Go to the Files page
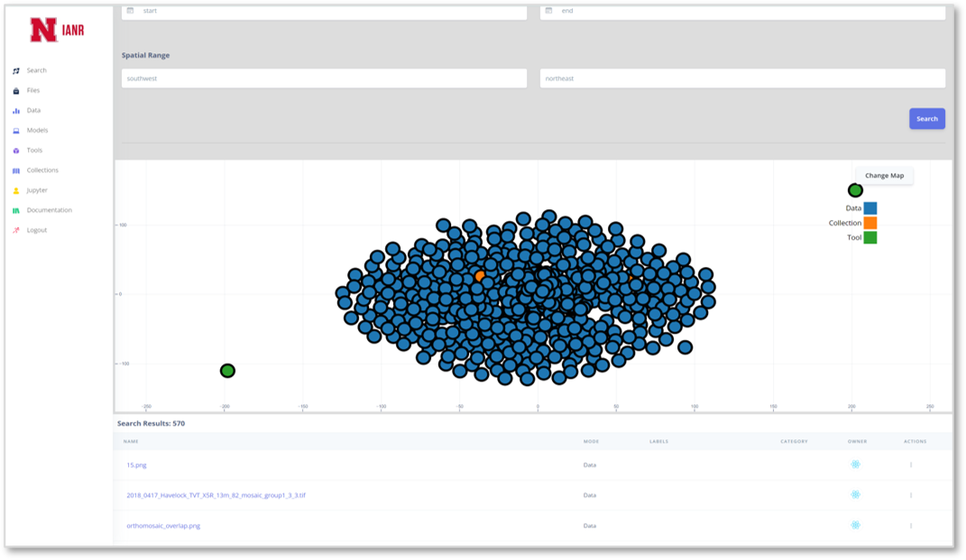 tap(33, 90)
